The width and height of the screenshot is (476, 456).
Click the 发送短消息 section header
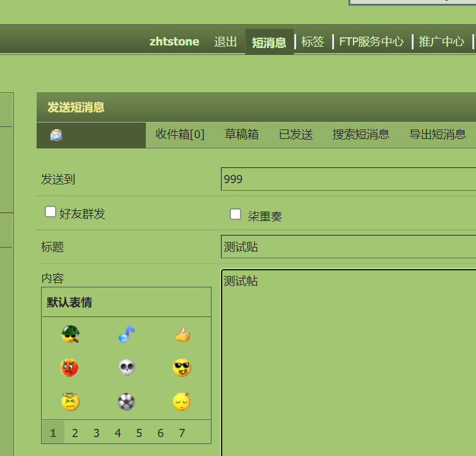coord(76,107)
